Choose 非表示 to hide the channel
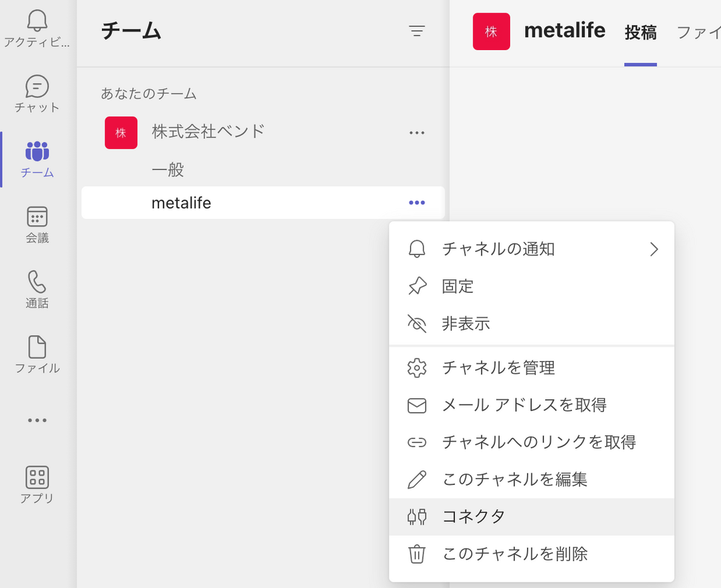The height and width of the screenshot is (588, 721). click(x=531, y=323)
